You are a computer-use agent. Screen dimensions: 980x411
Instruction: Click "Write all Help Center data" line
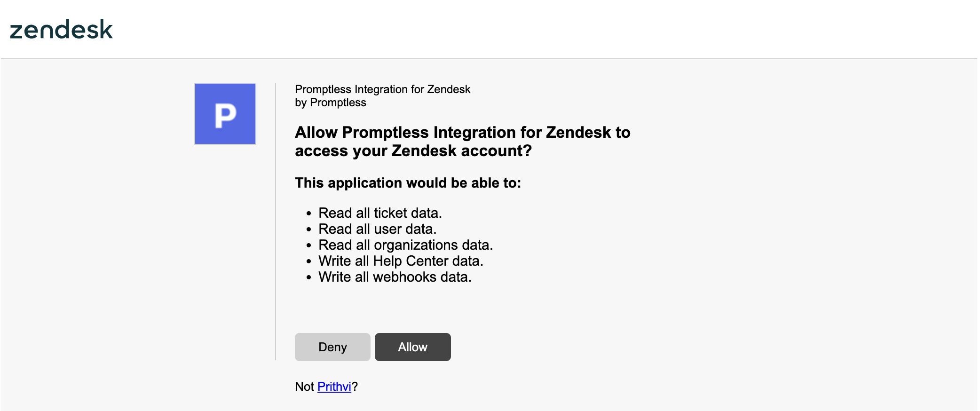pos(401,261)
